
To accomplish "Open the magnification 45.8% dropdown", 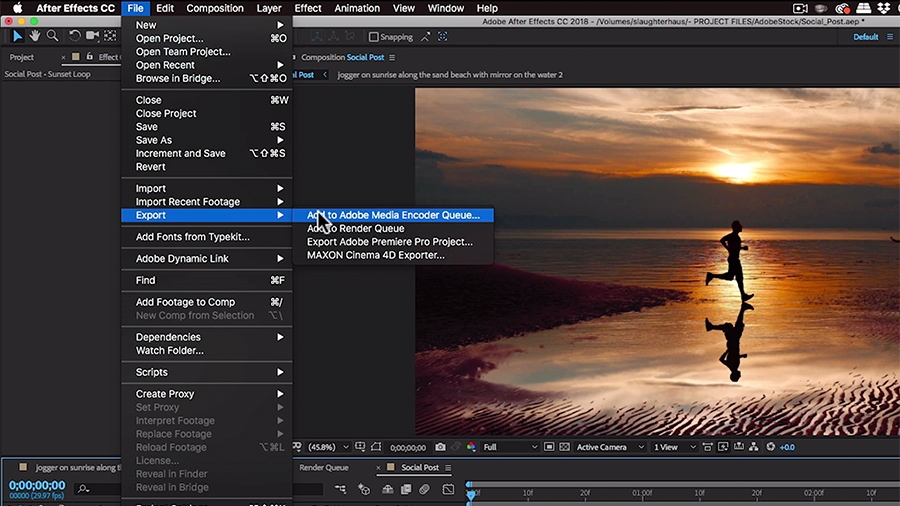I will click(328, 447).
